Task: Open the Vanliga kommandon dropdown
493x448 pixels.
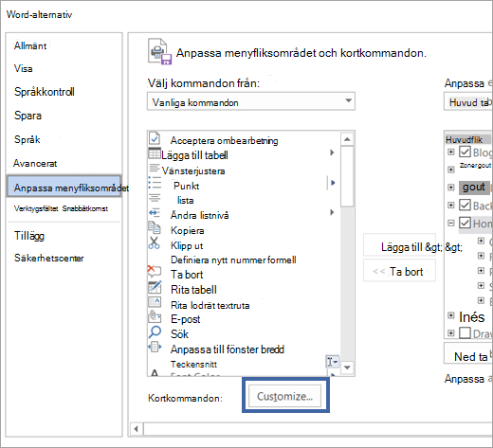Action: point(251,101)
